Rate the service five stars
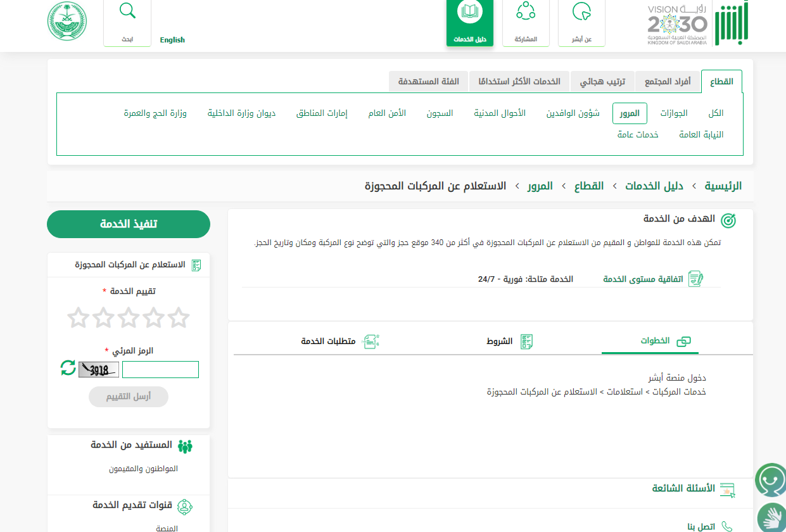This screenshot has width=786, height=532. [x=78, y=317]
